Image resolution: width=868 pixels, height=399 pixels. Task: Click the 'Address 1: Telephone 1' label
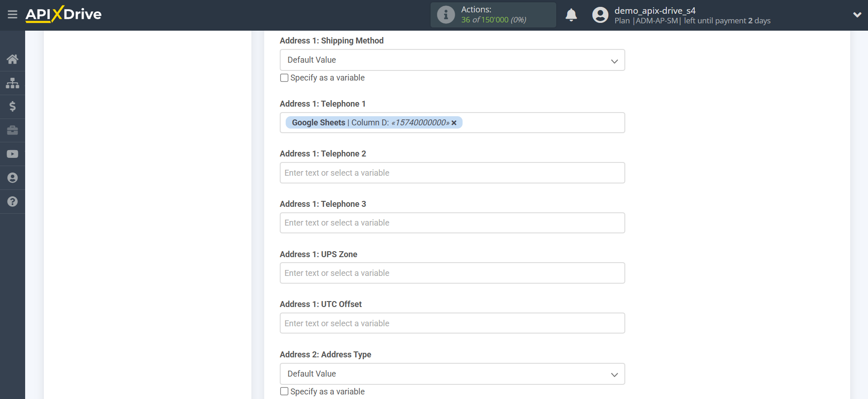(x=322, y=104)
